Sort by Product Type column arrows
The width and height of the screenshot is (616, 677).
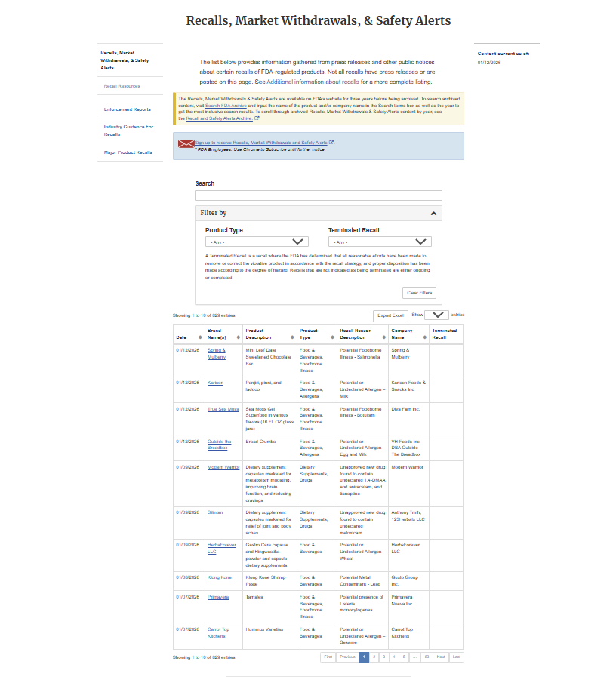pos(332,337)
